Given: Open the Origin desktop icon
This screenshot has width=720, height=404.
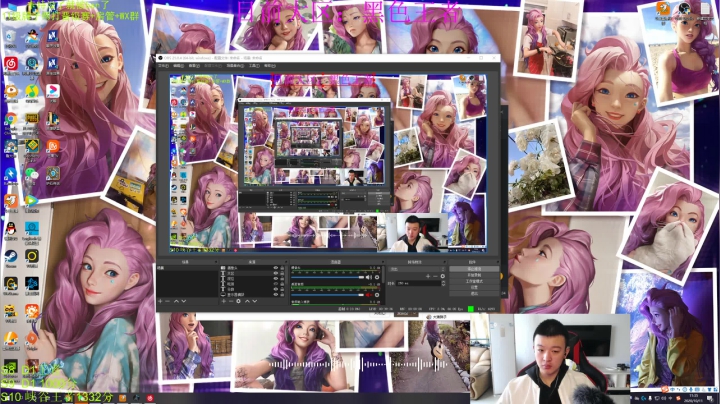Looking at the screenshot, I should (32, 340).
